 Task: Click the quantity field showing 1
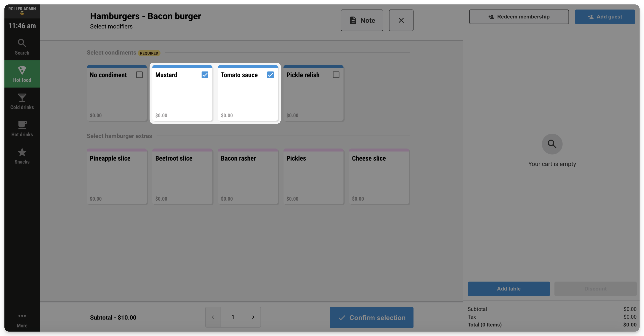coord(233,317)
